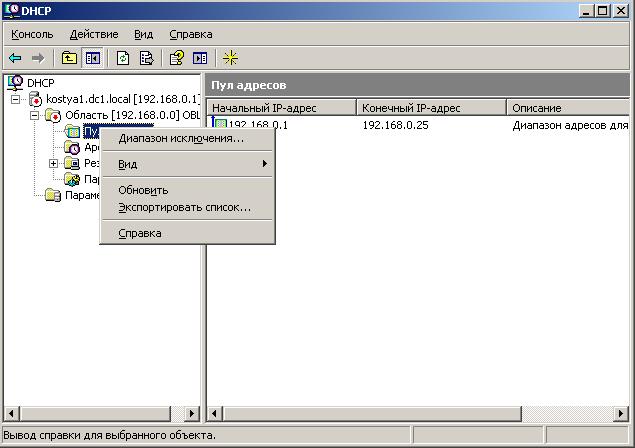Toggle the console tree pane icon

click(x=93, y=58)
